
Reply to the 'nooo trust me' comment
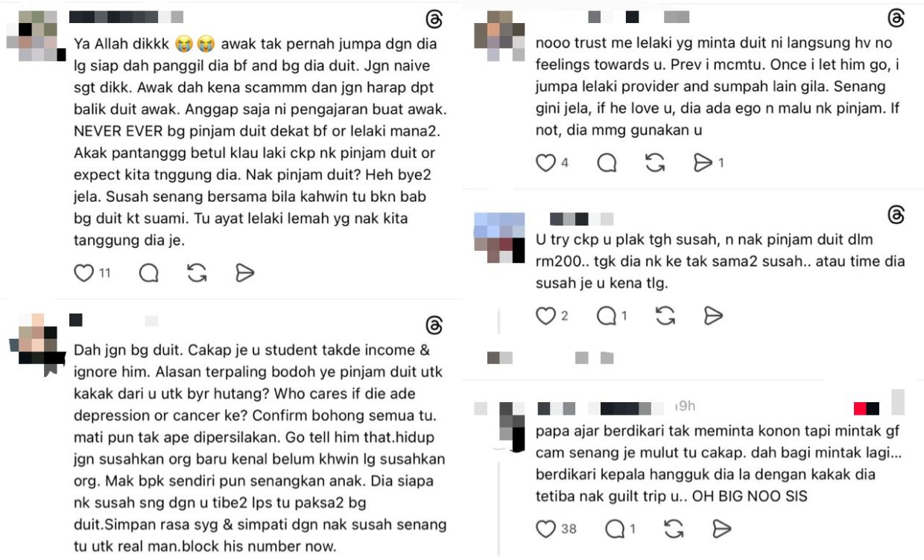[607, 162]
